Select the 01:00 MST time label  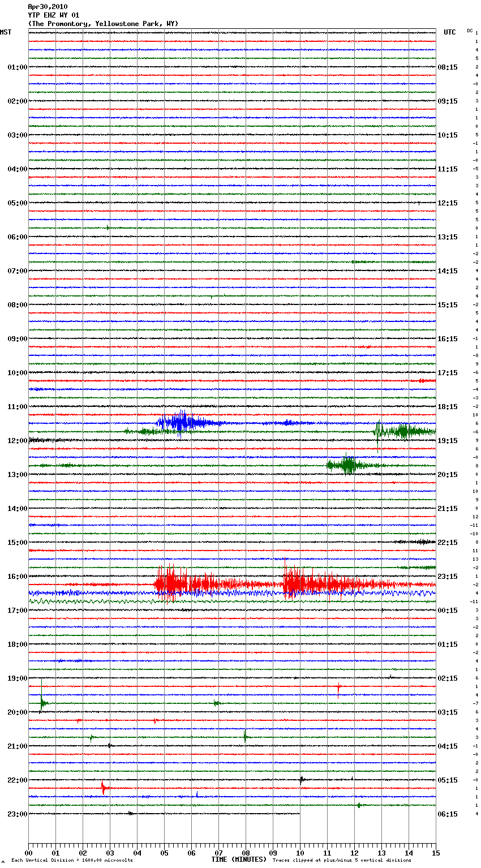pyautogui.click(x=18, y=67)
